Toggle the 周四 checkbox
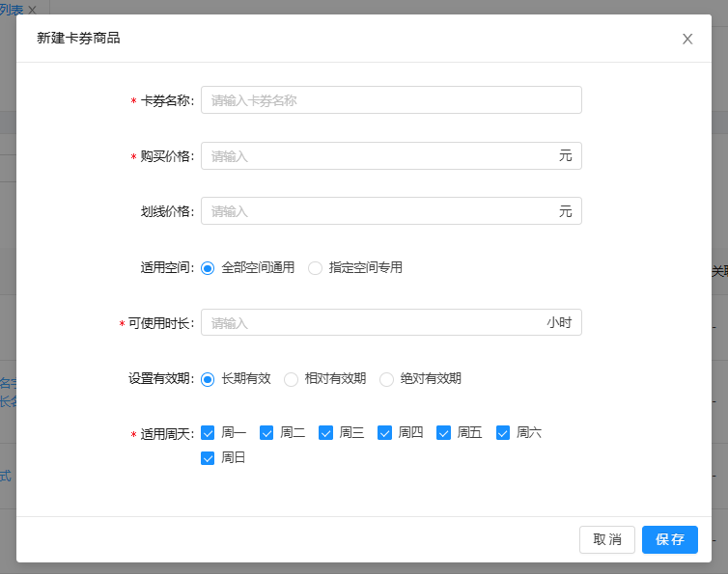Viewport: 728px width, 574px height. 384,433
